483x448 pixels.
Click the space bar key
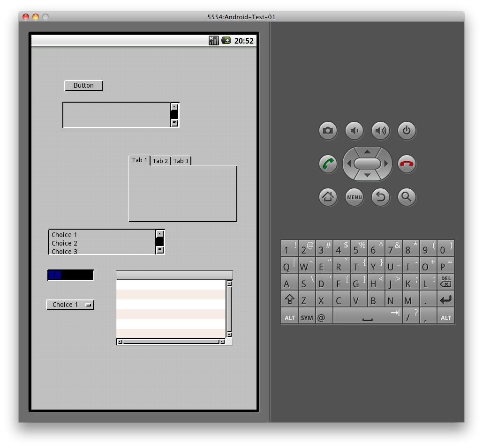[368, 316]
